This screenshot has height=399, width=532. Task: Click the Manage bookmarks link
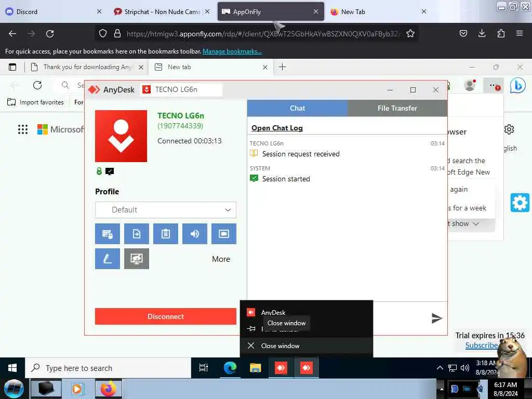232,51
